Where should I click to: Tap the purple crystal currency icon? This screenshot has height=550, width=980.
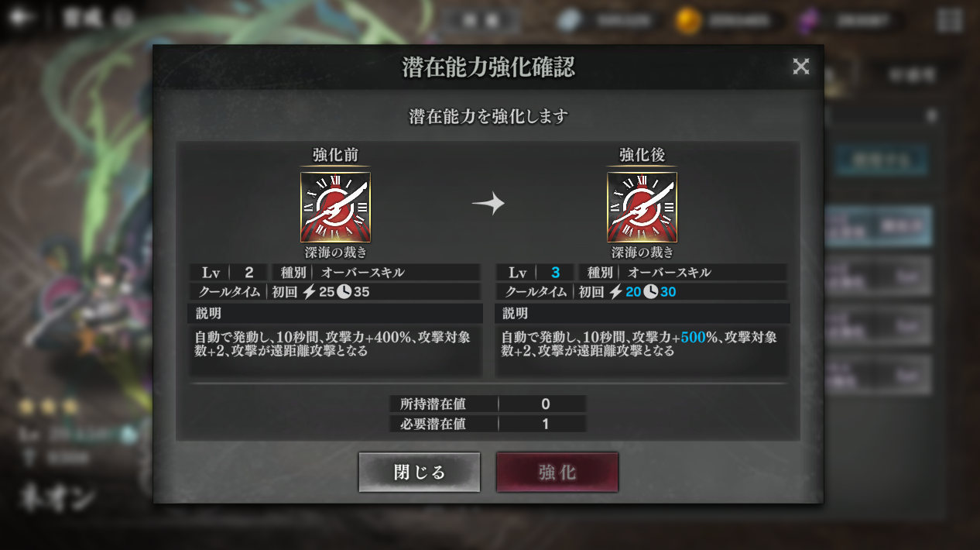coord(808,21)
